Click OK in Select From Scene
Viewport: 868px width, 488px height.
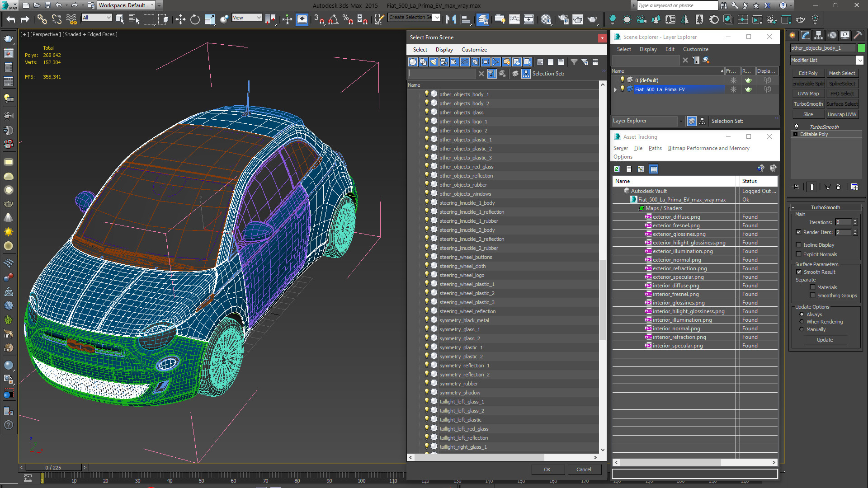pyautogui.click(x=547, y=469)
